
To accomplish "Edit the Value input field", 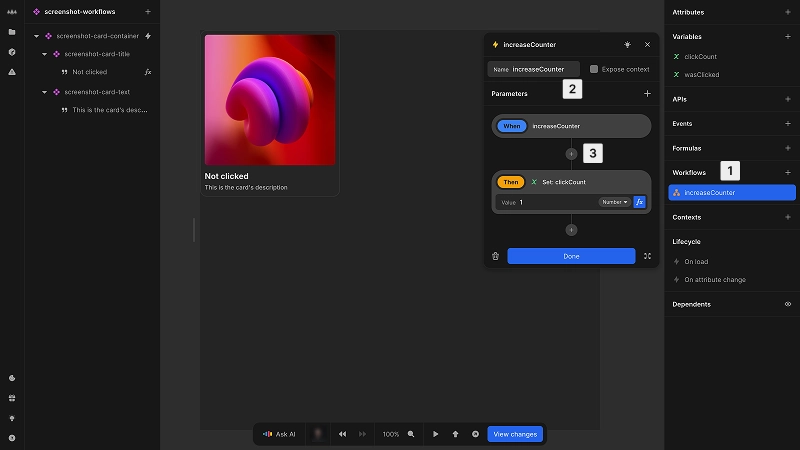I will [x=546, y=202].
